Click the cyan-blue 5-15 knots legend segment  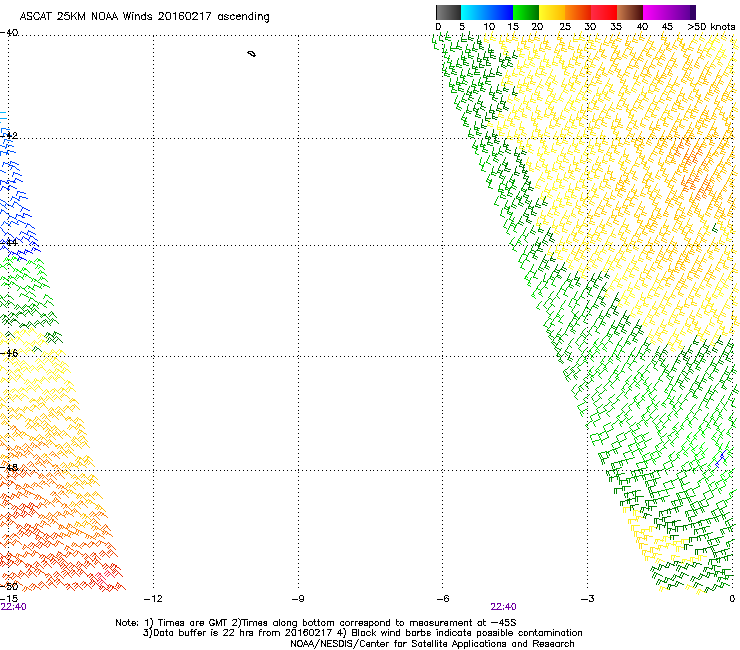(487, 12)
